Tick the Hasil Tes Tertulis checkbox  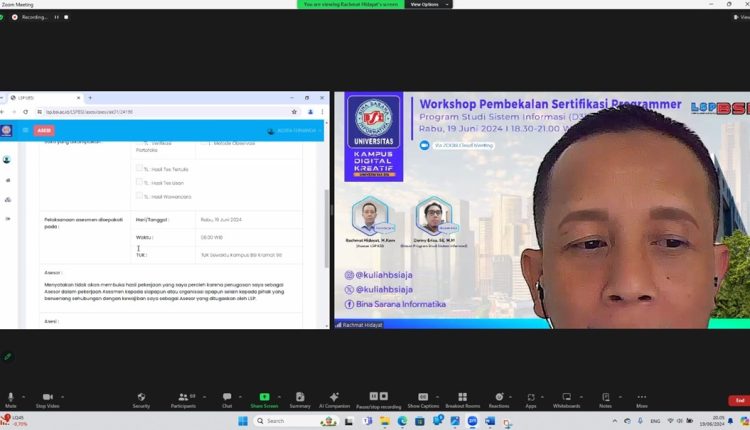tap(139, 168)
